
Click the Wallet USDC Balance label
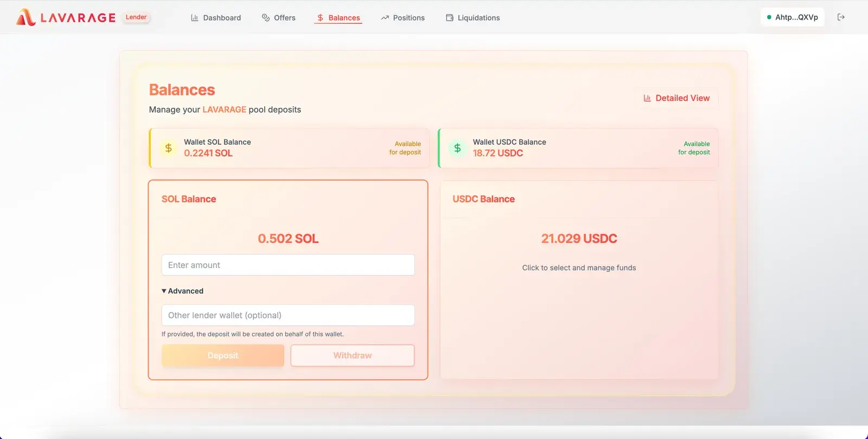509,142
